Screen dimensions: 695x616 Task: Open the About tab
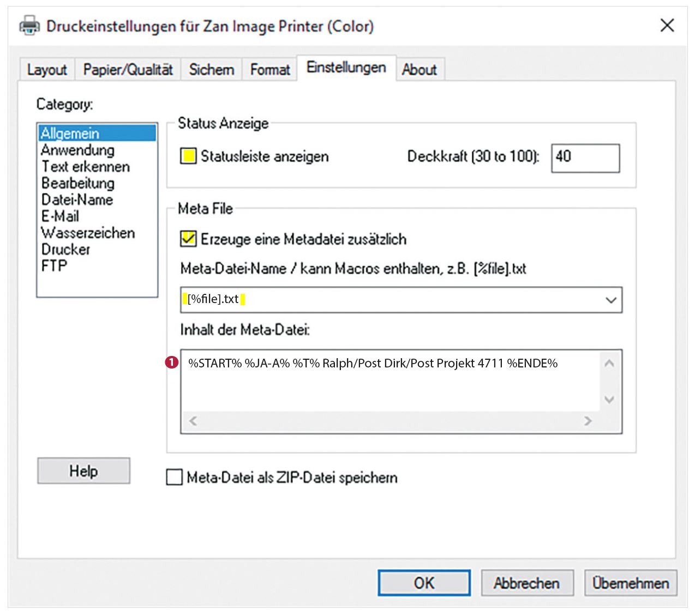click(x=419, y=70)
